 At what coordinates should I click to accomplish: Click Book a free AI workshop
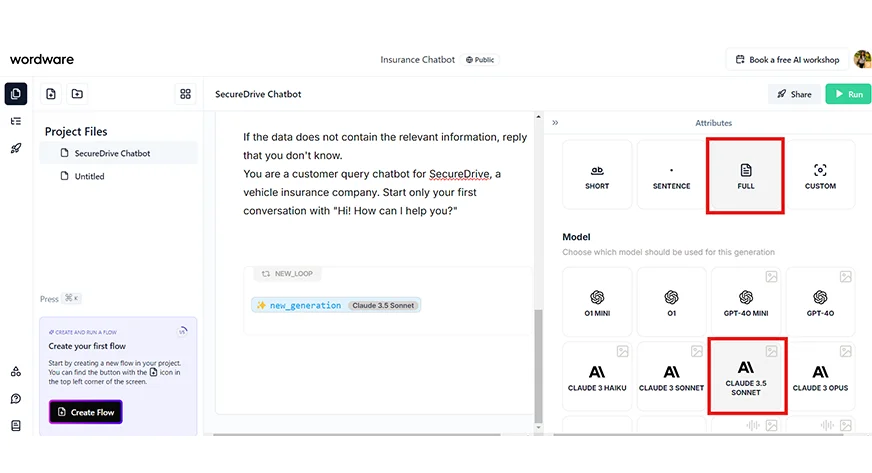pos(787,59)
